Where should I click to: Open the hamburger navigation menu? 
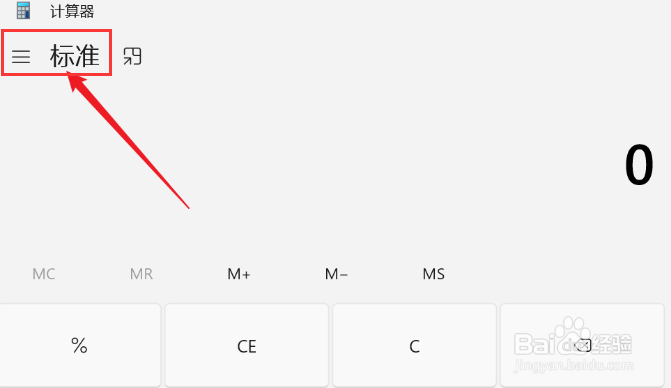pos(21,56)
